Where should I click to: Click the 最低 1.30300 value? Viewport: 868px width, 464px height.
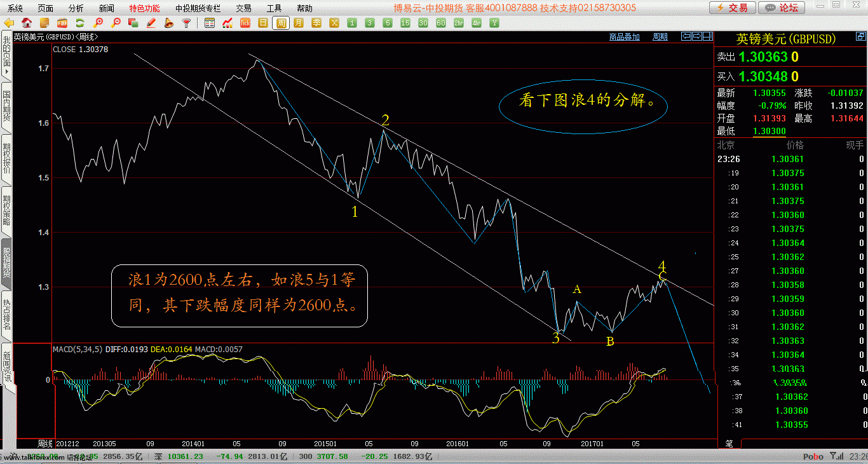coord(769,131)
